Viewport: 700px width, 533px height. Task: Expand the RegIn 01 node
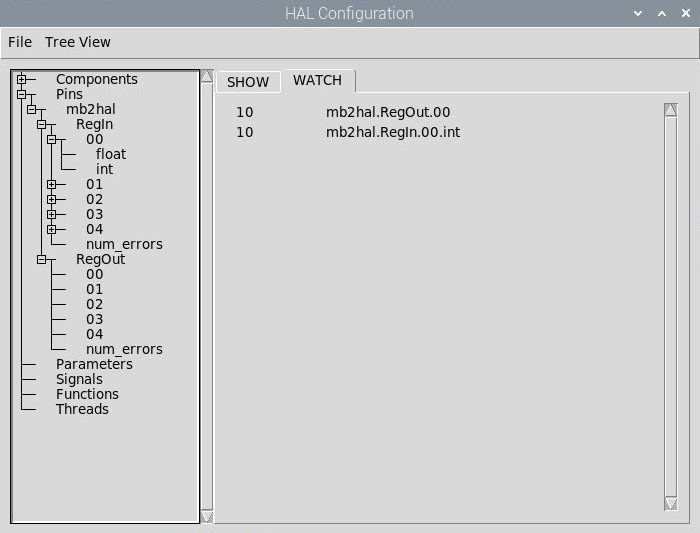pyautogui.click(x=51, y=185)
